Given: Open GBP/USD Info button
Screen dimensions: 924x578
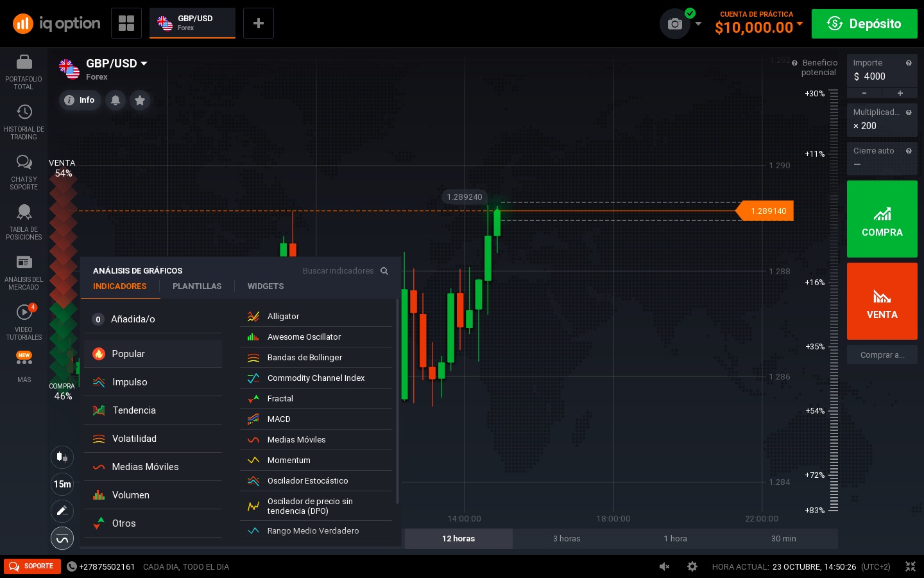Looking at the screenshot, I should click(x=80, y=100).
